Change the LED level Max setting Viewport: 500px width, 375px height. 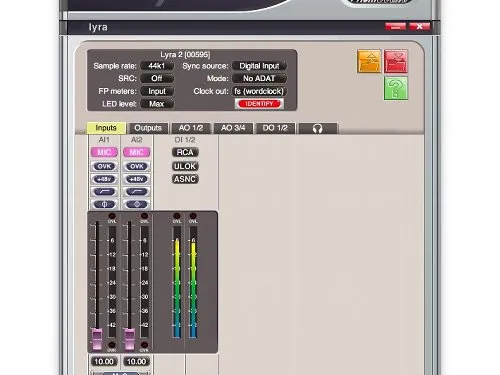[157, 104]
